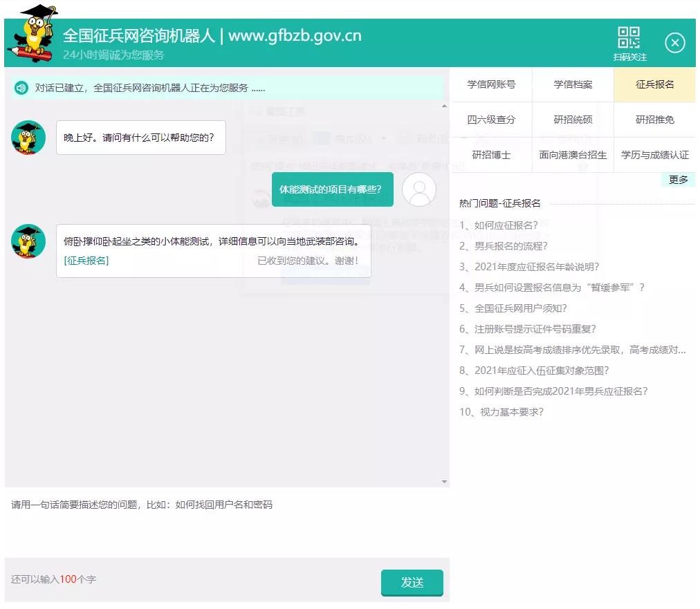Open hot question 视力基本要求

pyautogui.click(x=501, y=411)
